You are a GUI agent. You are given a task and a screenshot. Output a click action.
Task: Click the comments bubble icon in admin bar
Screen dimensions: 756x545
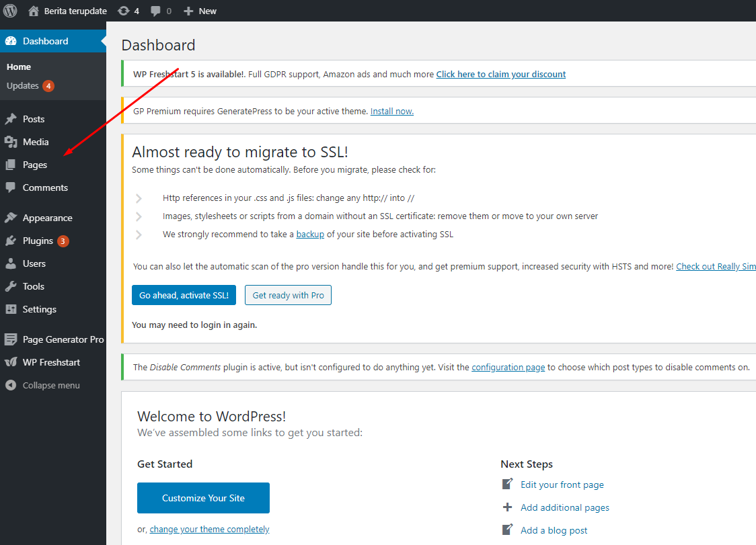coord(156,11)
